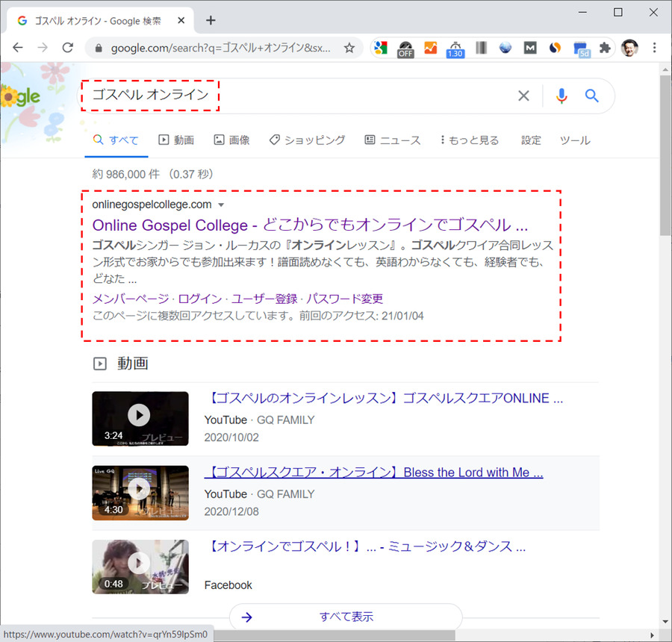Click the 動画 section heading
Screen dimensions: 672x642
click(133, 364)
